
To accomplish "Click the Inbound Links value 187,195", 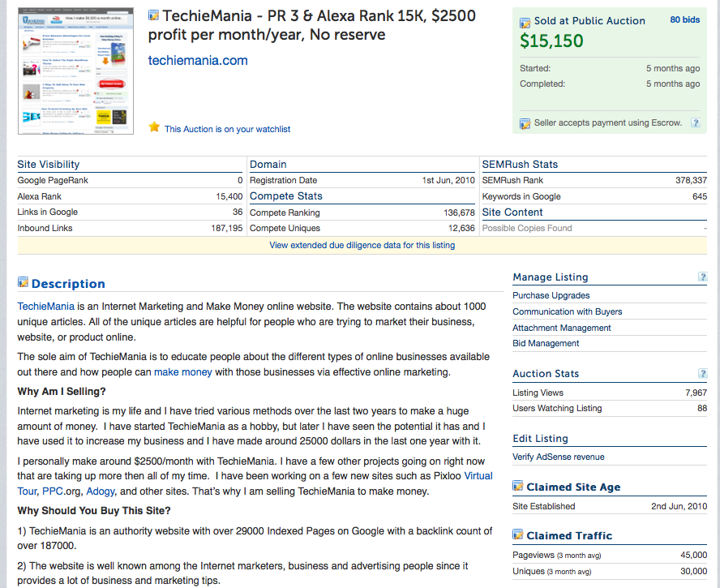I will coord(227,229).
